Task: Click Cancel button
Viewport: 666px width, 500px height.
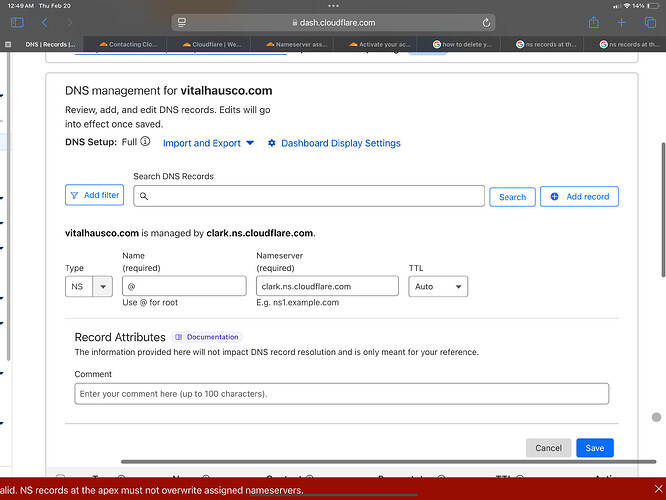Action: click(x=548, y=448)
